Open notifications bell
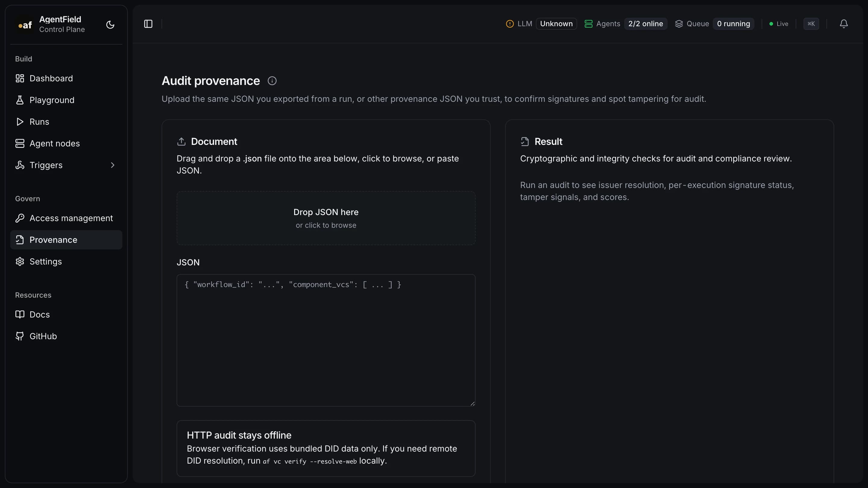Screen dimensions: 868x488 tap(844, 24)
